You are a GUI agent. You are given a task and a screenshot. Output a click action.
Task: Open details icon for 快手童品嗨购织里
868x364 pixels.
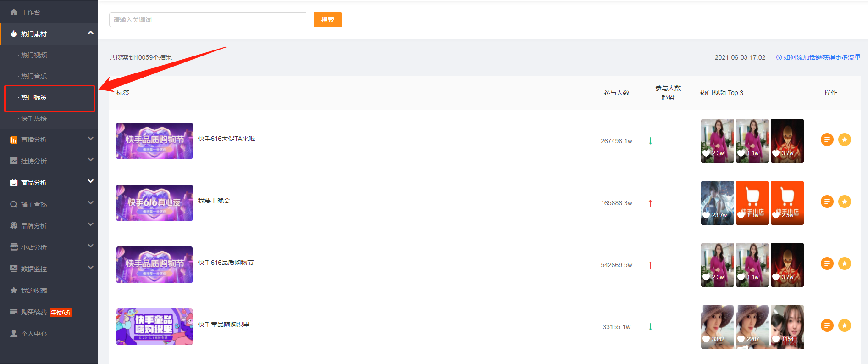pyautogui.click(x=827, y=325)
